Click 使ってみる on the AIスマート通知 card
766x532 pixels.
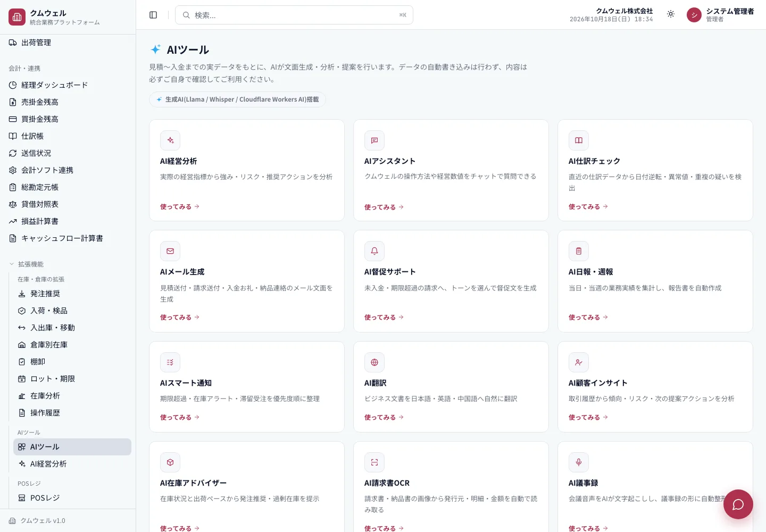[x=180, y=417]
